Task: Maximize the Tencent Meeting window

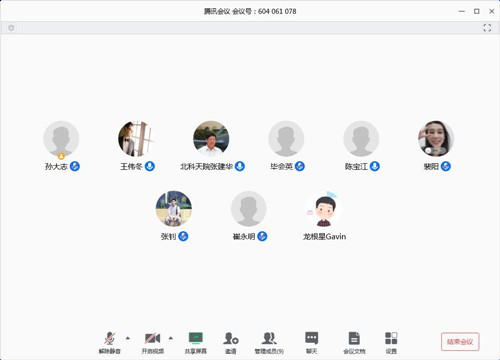Action: pyautogui.click(x=477, y=11)
